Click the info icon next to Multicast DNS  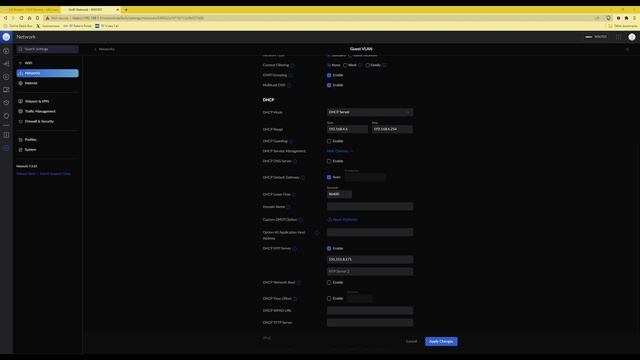[x=289, y=86]
